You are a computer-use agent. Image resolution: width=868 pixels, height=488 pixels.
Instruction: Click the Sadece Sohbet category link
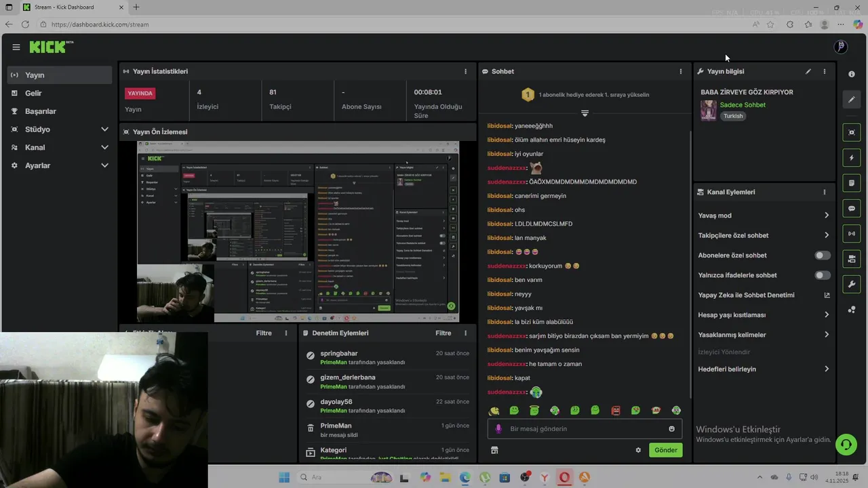click(743, 105)
